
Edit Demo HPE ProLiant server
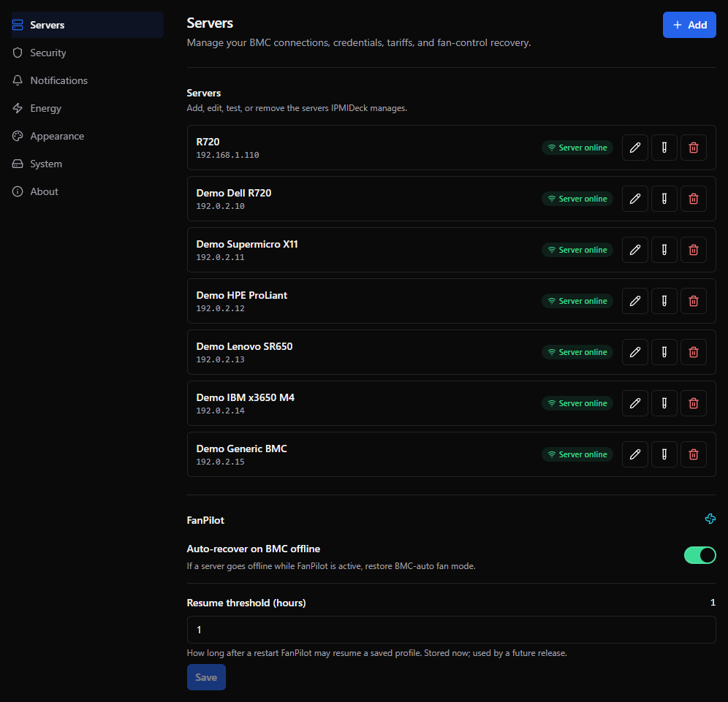[634, 301]
